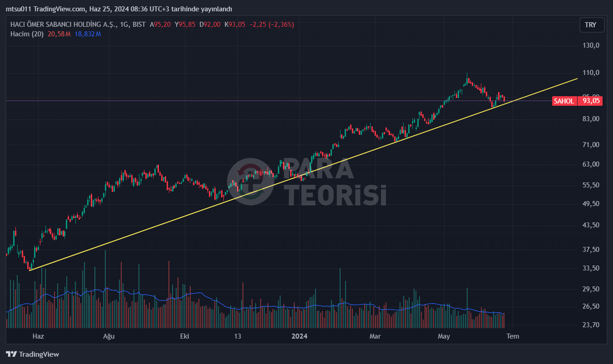The image size is (613, 364).
Task: Click the 55,50 price axis label
Action: click(x=592, y=185)
